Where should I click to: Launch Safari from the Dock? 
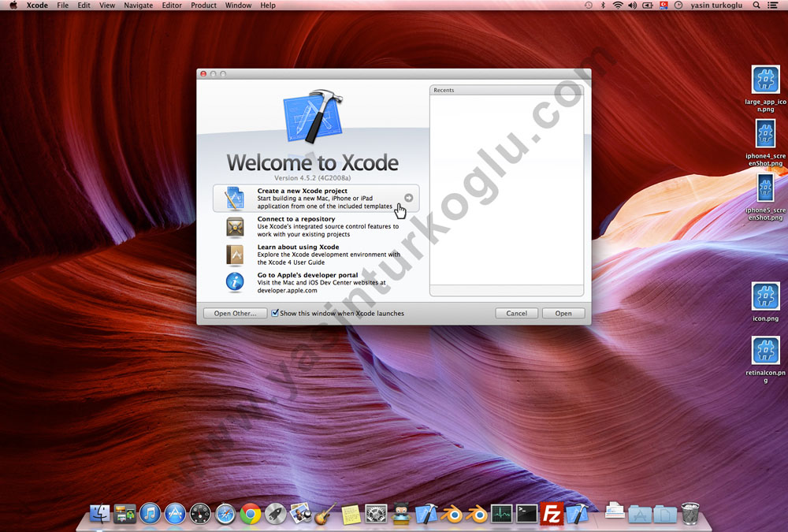(225, 514)
